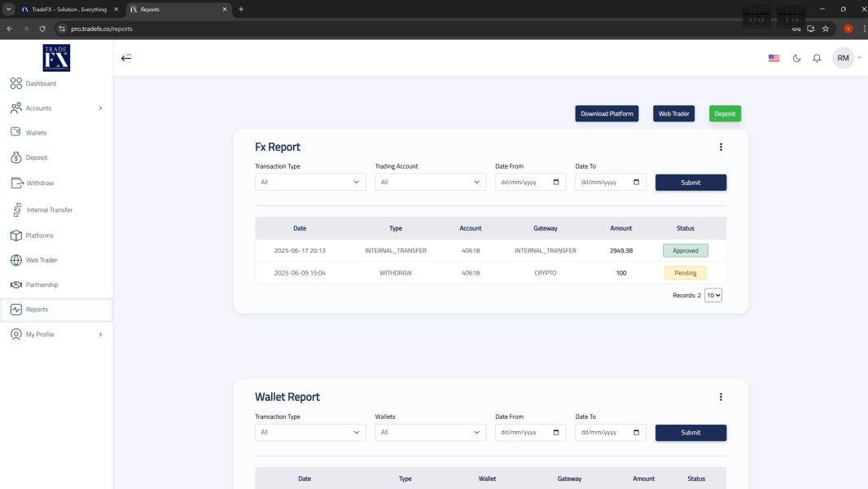Open browser tab search dropdown

point(8,10)
